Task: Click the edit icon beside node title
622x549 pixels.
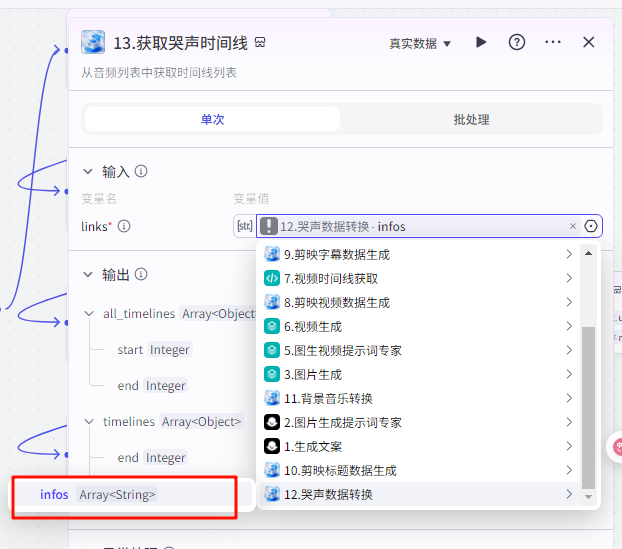Action: coord(260,43)
